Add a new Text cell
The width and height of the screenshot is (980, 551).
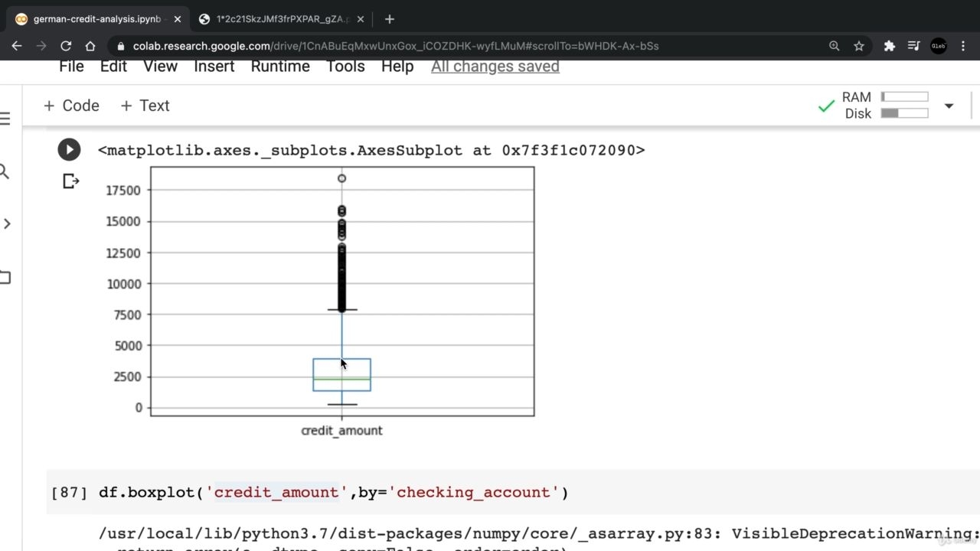(x=145, y=106)
